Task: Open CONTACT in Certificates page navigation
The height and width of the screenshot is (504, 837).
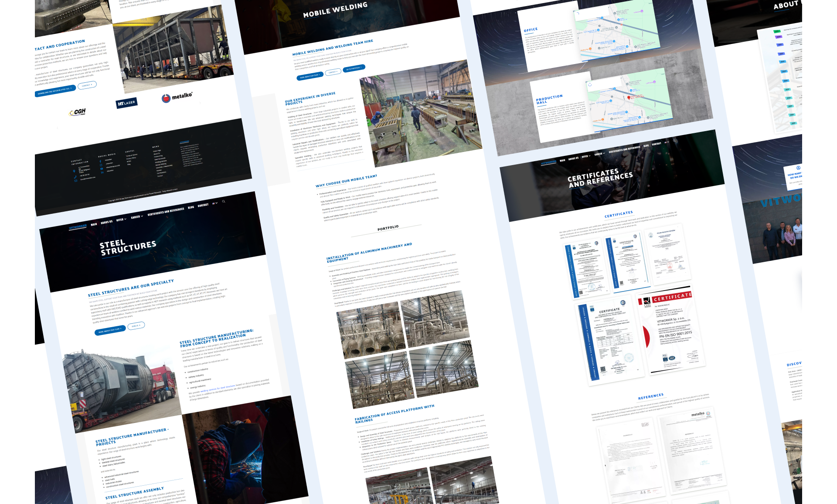Action: [x=657, y=143]
